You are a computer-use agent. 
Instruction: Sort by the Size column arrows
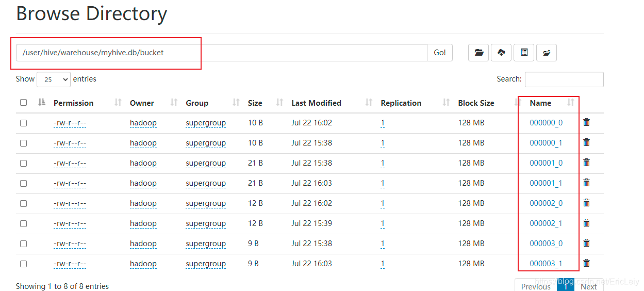point(279,103)
